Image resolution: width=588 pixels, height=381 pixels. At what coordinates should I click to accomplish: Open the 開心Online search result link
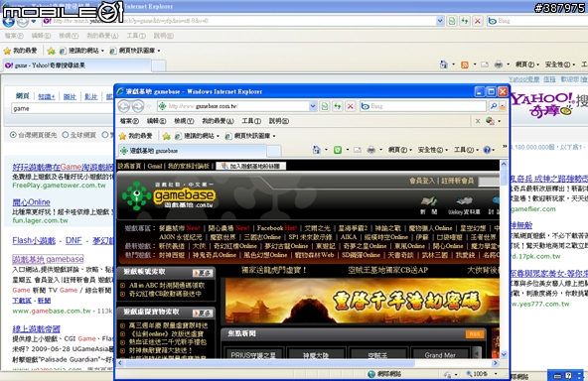(31, 202)
